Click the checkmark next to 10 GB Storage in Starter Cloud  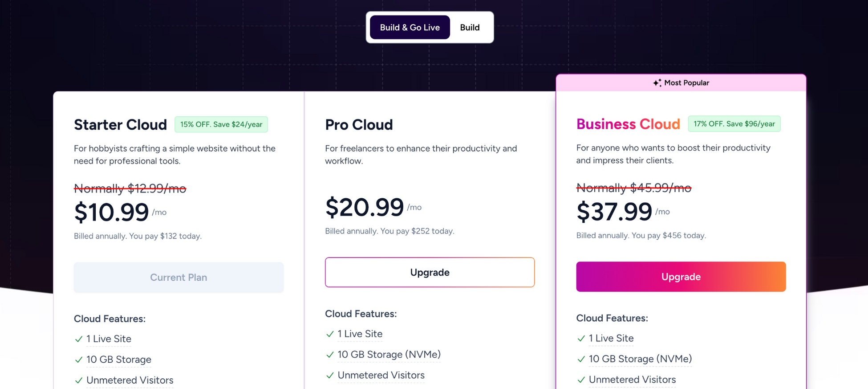click(x=78, y=360)
